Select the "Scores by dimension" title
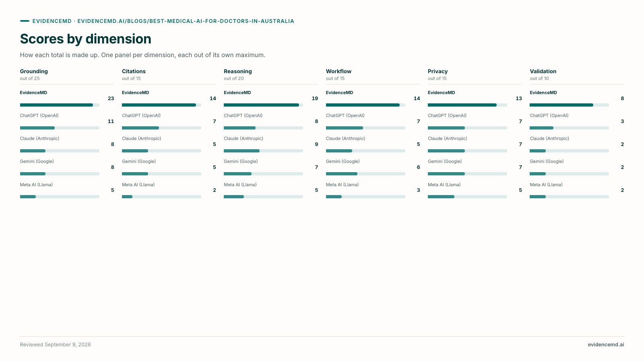644x362 pixels. pyautogui.click(x=86, y=39)
